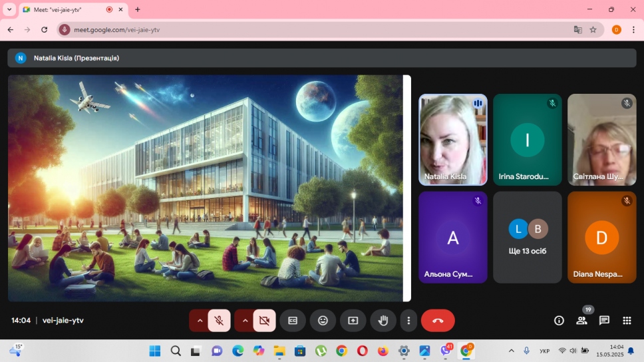Screen dimensions: 644x362
Task: Open the chat panel
Action: pos(604,321)
